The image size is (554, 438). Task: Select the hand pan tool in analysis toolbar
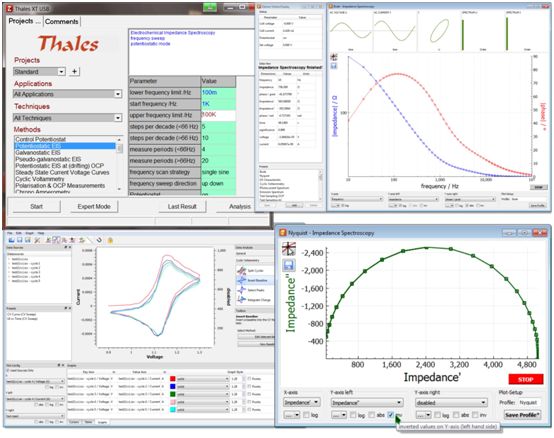click(x=110, y=241)
